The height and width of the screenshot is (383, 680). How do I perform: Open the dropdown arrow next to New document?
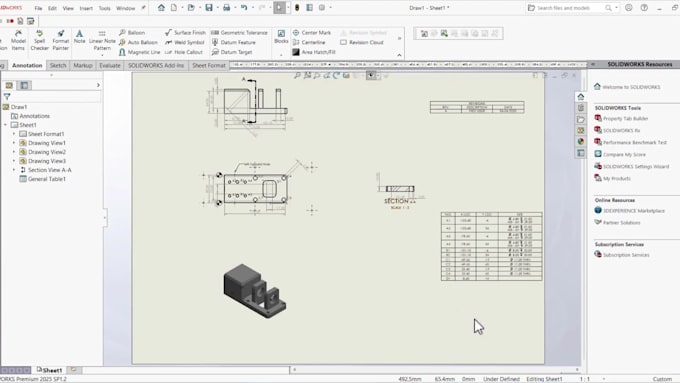click(x=182, y=8)
